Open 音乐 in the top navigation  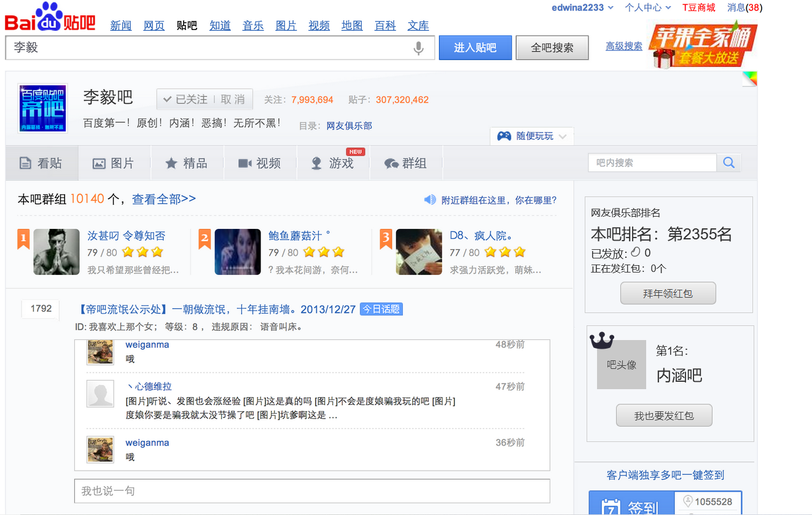(x=253, y=26)
